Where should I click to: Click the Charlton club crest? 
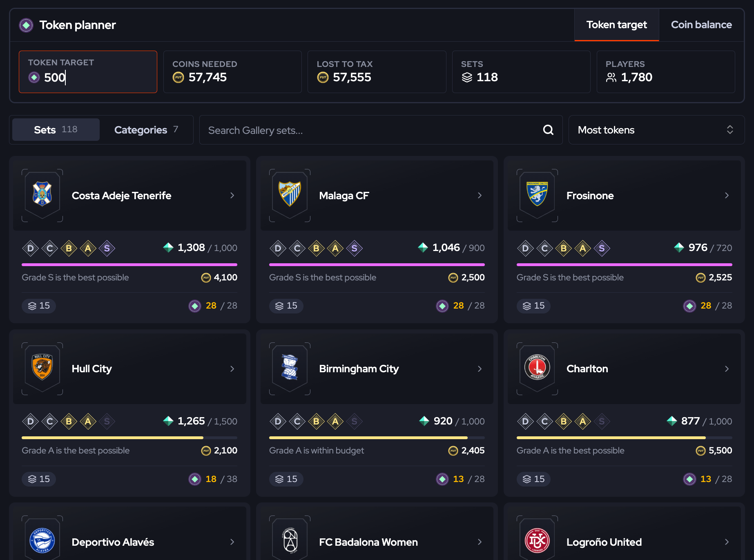tap(537, 367)
